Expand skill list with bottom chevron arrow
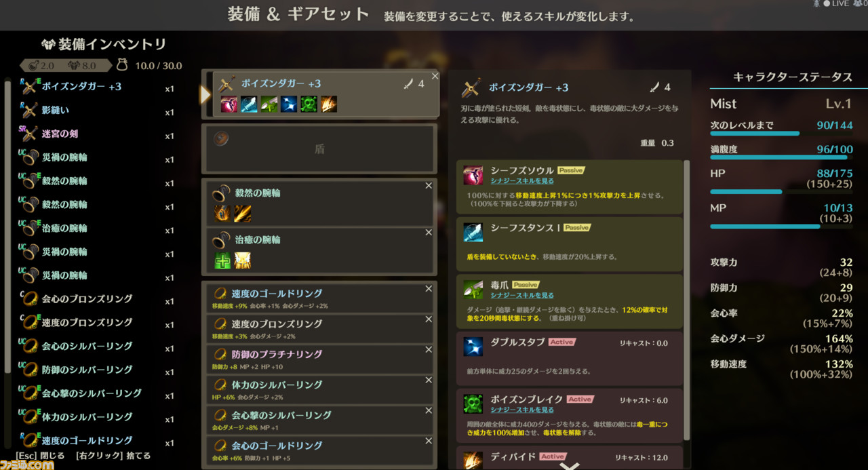This screenshot has width=868, height=470. pos(570,465)
